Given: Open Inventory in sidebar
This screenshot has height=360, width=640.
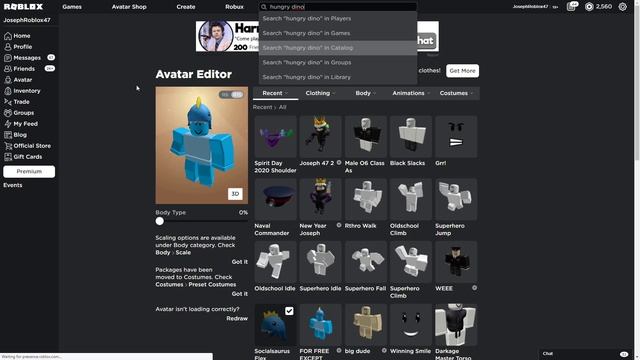Looking at the screenshot, I should [x=22, y=91].
